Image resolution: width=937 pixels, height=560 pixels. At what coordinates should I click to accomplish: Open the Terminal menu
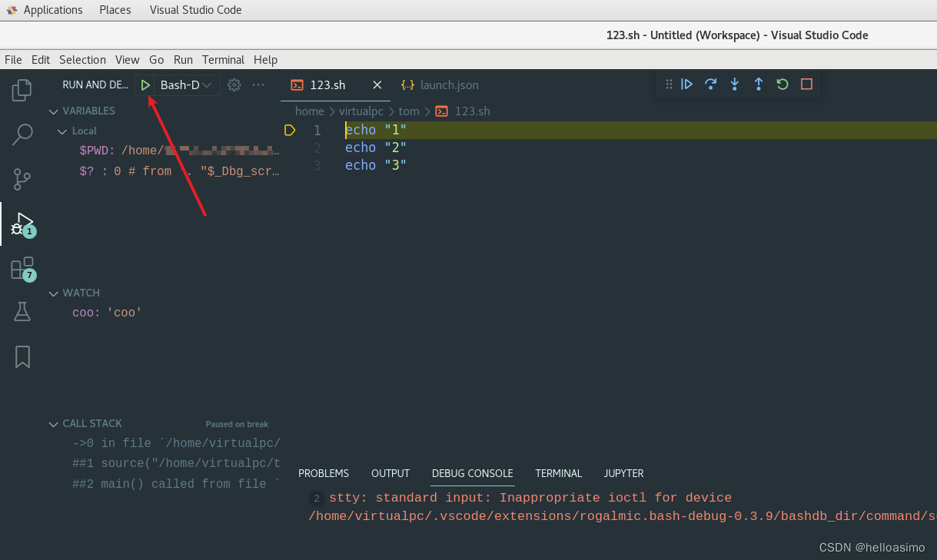click(223, 59)
